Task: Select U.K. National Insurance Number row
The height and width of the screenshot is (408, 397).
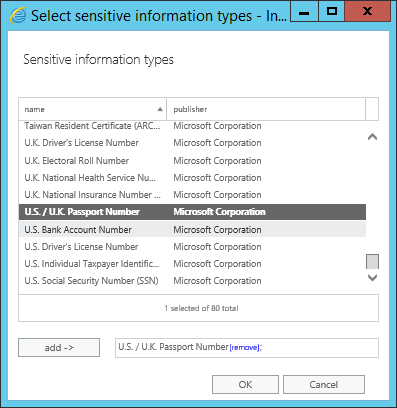Action: tap(192, 195)
